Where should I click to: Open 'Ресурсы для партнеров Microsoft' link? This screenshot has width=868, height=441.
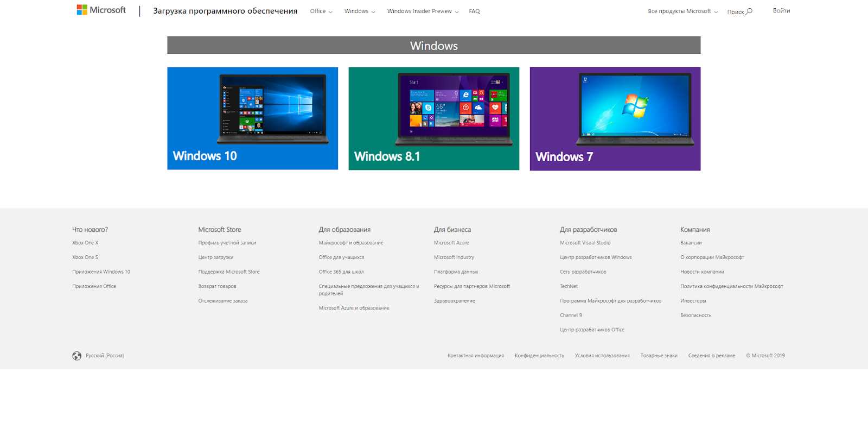[x=472, y=286]
